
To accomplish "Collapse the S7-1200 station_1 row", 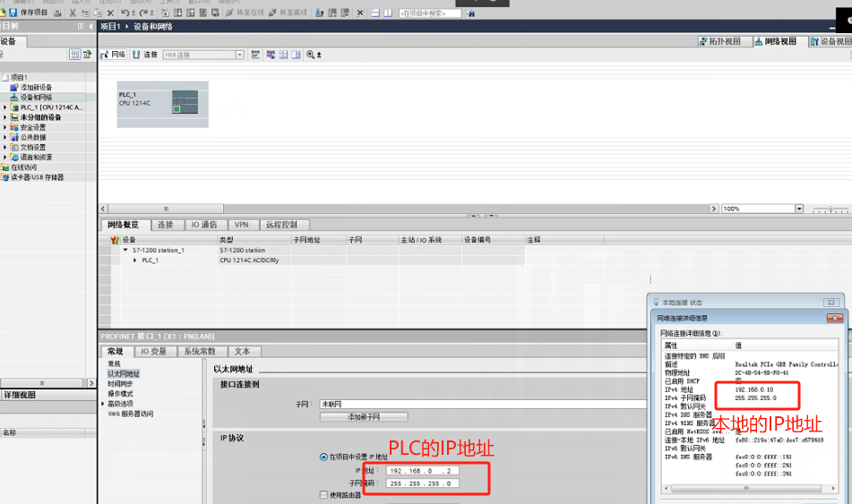I will tap(125, 251).
